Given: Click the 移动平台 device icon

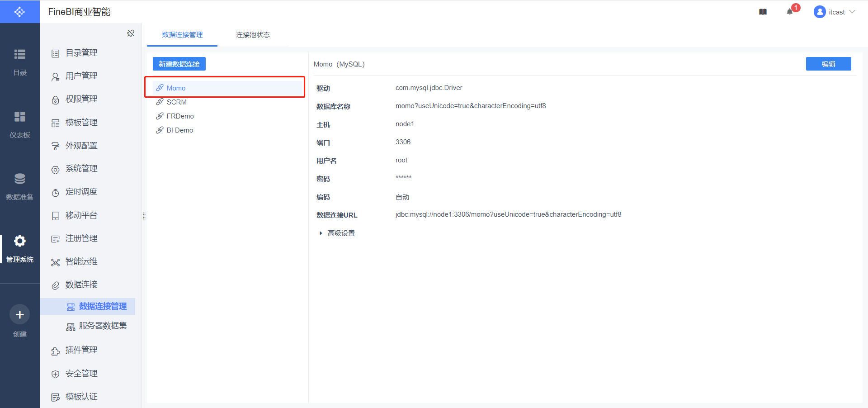Looking at the screenshot, I should tap(56, 216).
